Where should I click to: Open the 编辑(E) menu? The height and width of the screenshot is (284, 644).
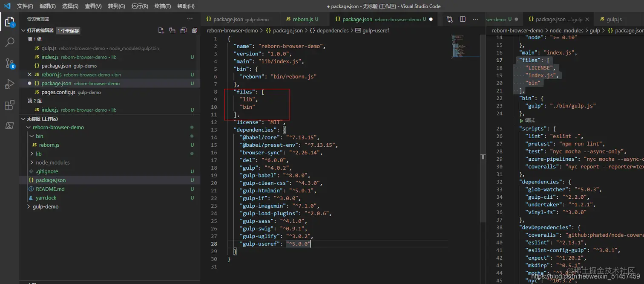(x=48, y=6)
